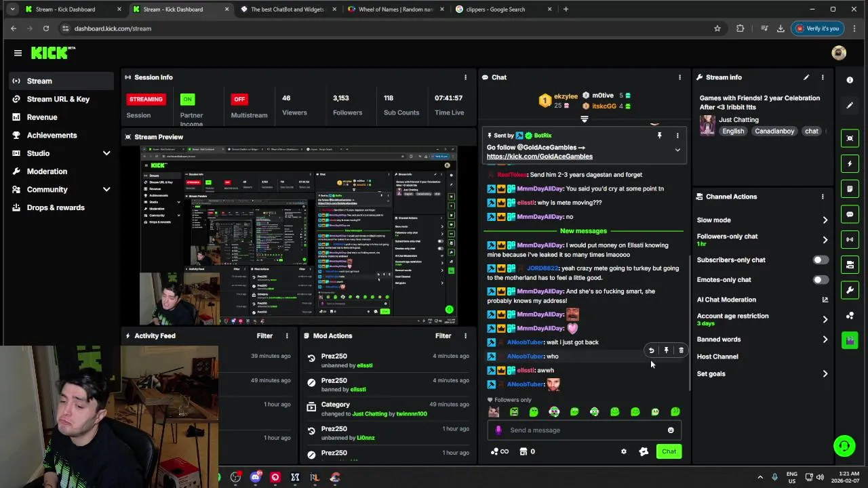Toggle Subscribers-only chat switch

coord(821,260)
